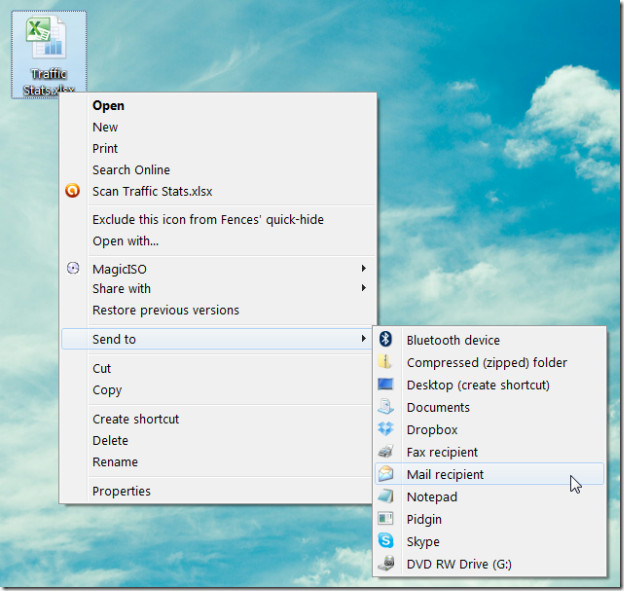Click the Bluetooth device icon
Viewport: 624px width, 591px height.
coord(385,339)
